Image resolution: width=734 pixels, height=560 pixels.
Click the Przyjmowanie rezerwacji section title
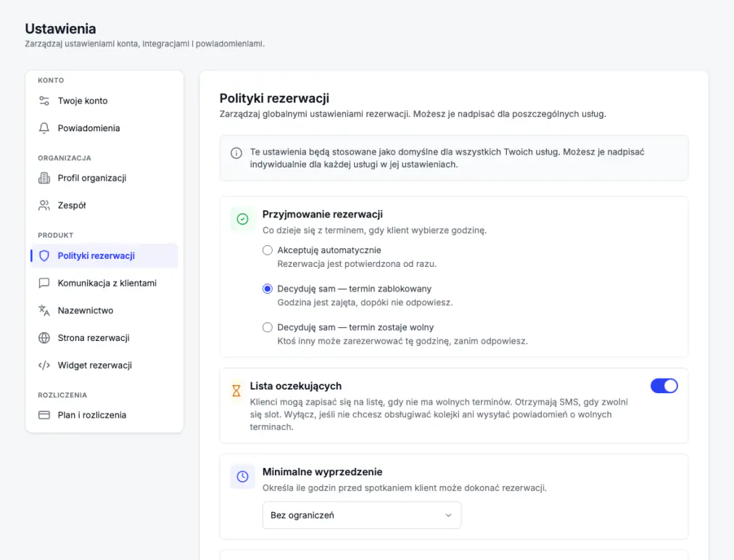(x=323, y=214)
